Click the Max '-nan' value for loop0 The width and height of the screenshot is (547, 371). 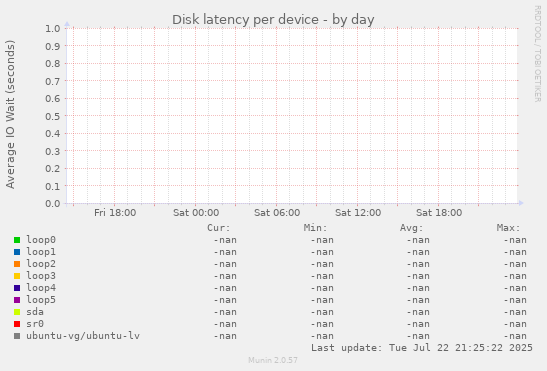coord(515,240)
